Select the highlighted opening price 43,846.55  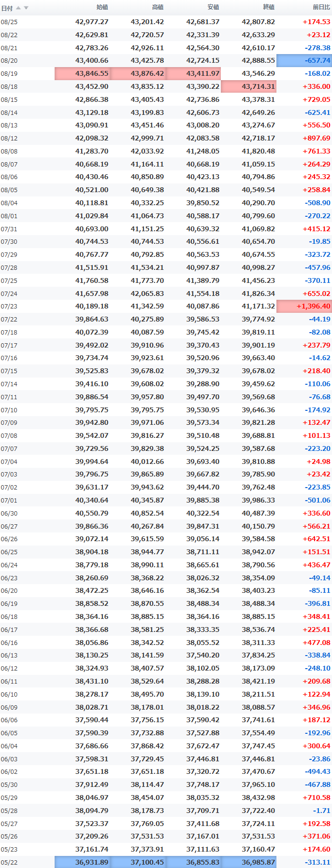point(83,73)
